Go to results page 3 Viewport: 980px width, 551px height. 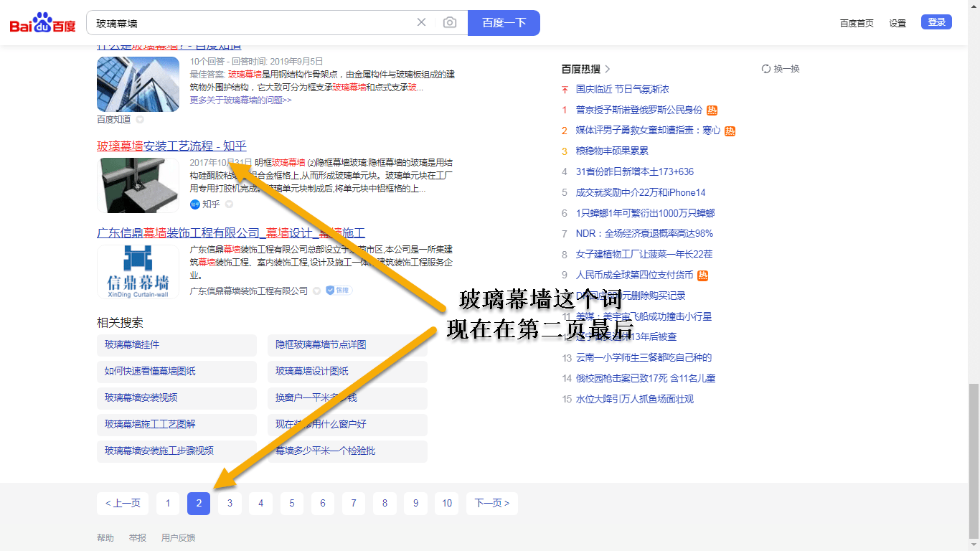pyautogui.click(x=230, y=504)
